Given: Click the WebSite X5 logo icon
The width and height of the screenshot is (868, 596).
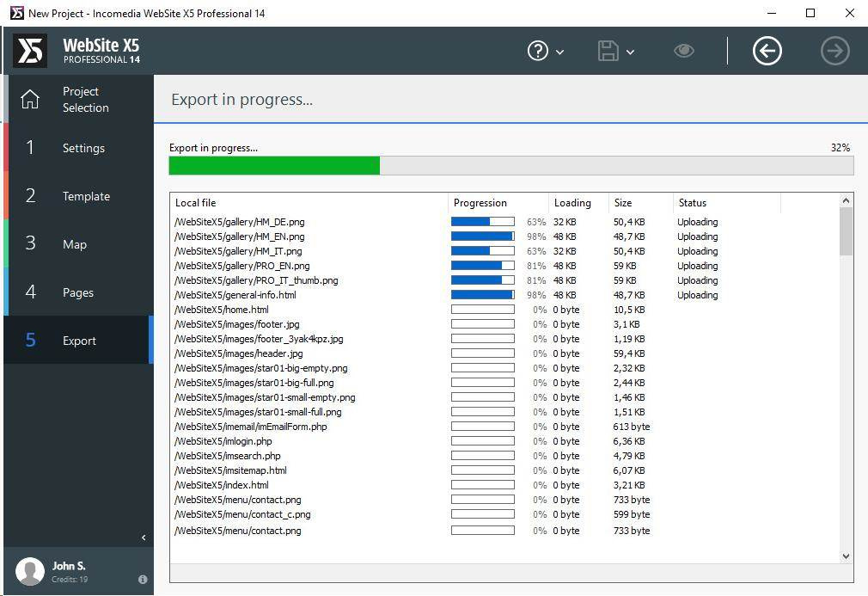Looking at the screenshot, I should (30, 51).
